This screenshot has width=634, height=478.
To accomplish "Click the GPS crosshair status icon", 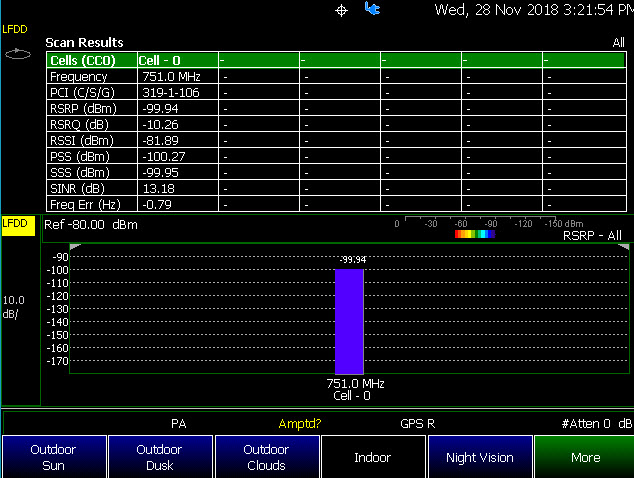I will tap(341, 11).
